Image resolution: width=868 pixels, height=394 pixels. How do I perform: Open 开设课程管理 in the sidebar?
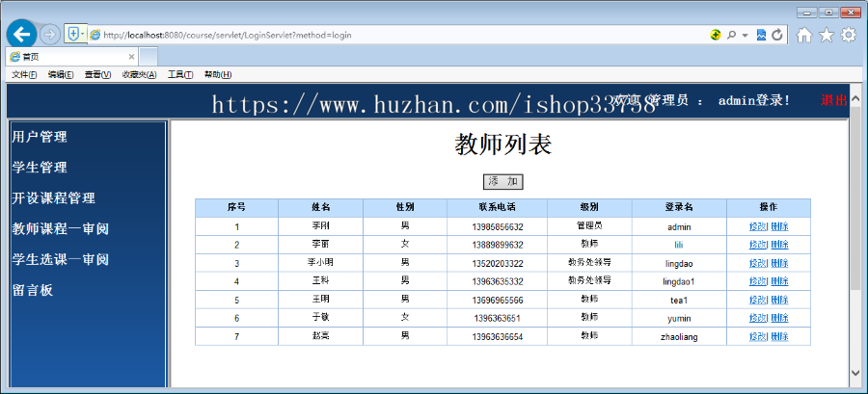tap(54, 197)
